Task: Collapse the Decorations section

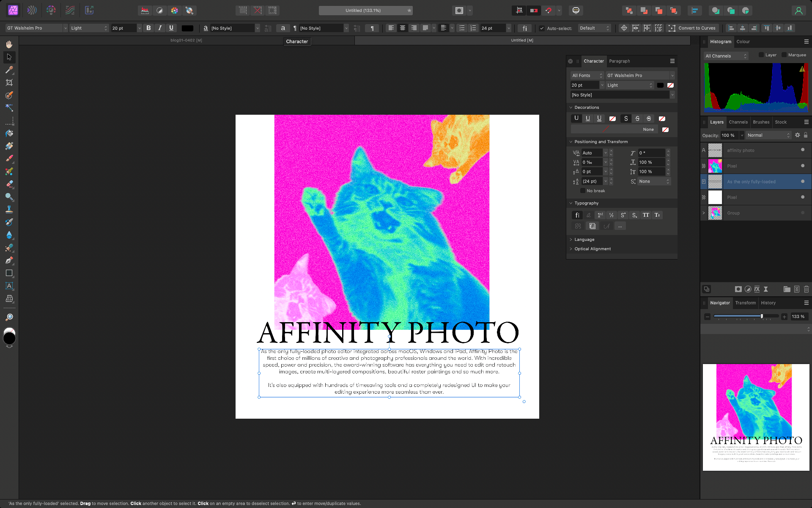Action: click(571, 108)
